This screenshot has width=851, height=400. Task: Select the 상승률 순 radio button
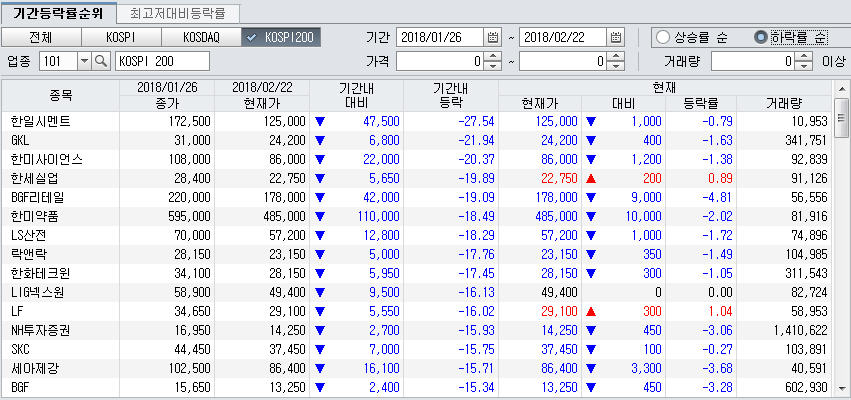pyautogui.click(x=663, y=37)
